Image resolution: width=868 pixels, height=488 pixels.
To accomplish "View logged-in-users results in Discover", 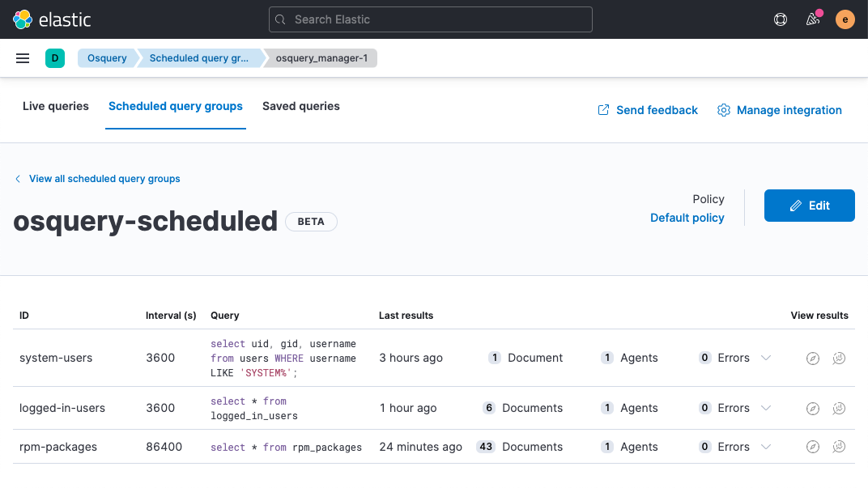I will 813,409.
